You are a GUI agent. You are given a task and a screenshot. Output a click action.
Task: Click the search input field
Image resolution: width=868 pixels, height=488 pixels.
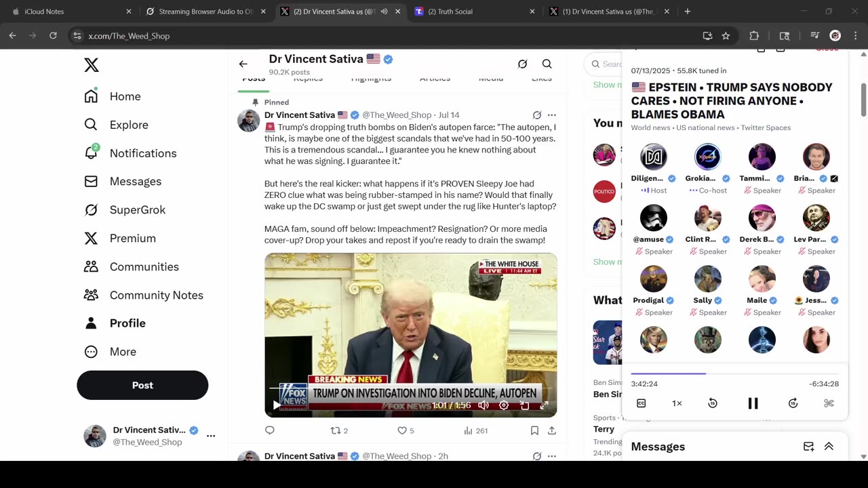[604, 64]
